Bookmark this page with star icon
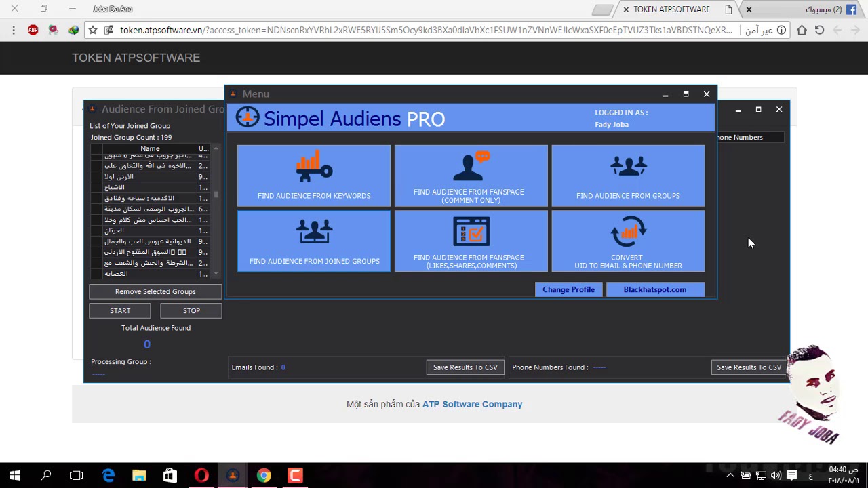 click(x=93, y=30)
